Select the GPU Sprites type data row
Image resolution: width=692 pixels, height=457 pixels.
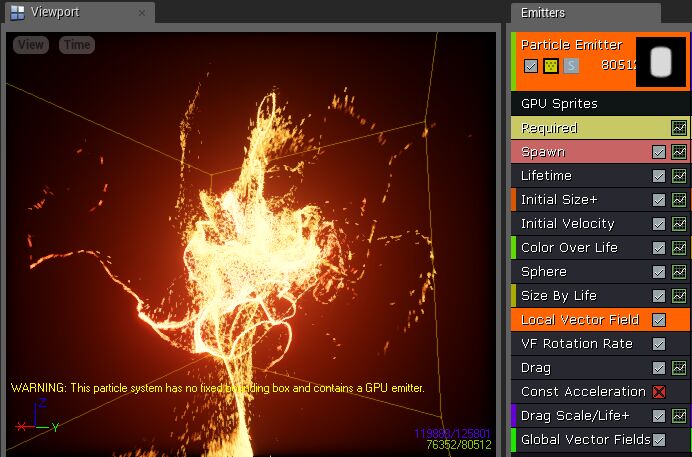(600, 104)
